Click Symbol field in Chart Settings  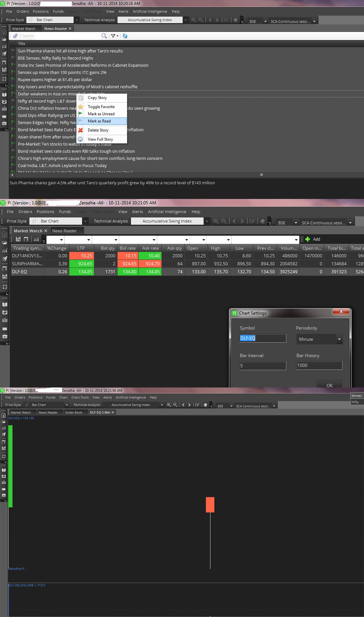(263, 338)
